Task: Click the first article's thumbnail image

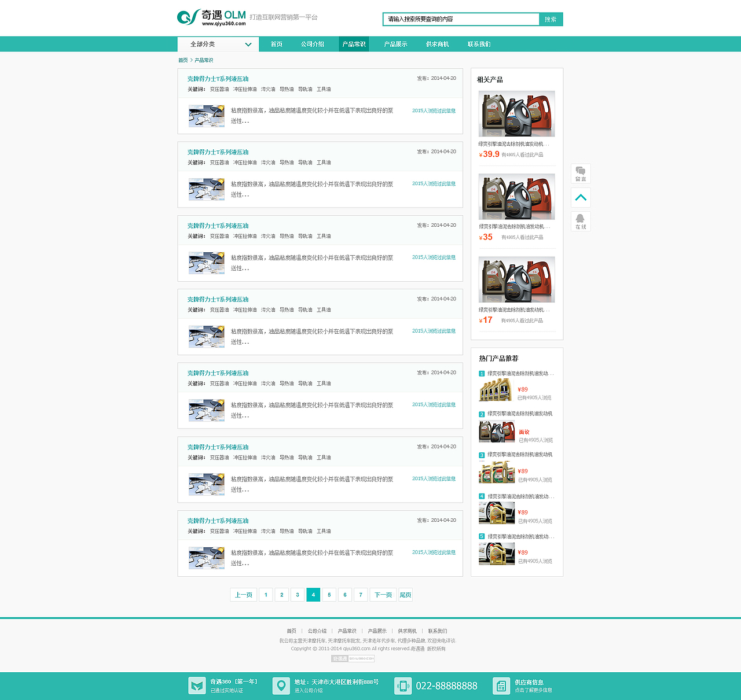Action: tap(207, 116)
